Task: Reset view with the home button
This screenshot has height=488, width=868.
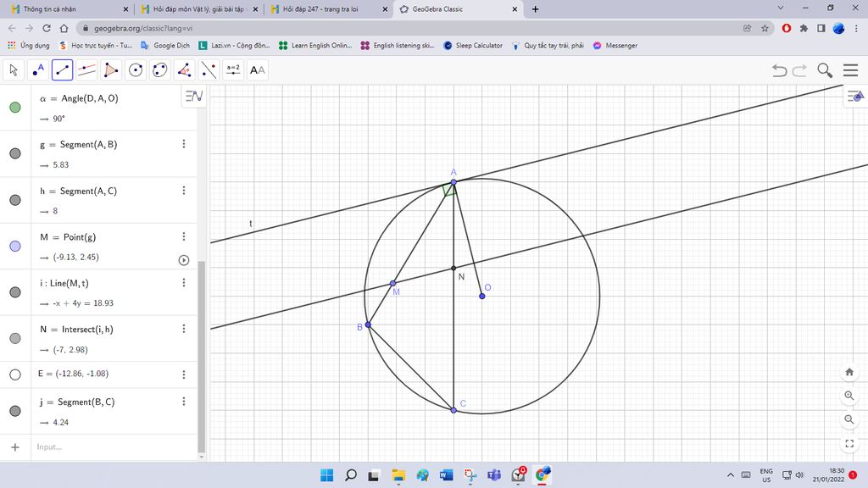Action: click(x=849, y=372)
